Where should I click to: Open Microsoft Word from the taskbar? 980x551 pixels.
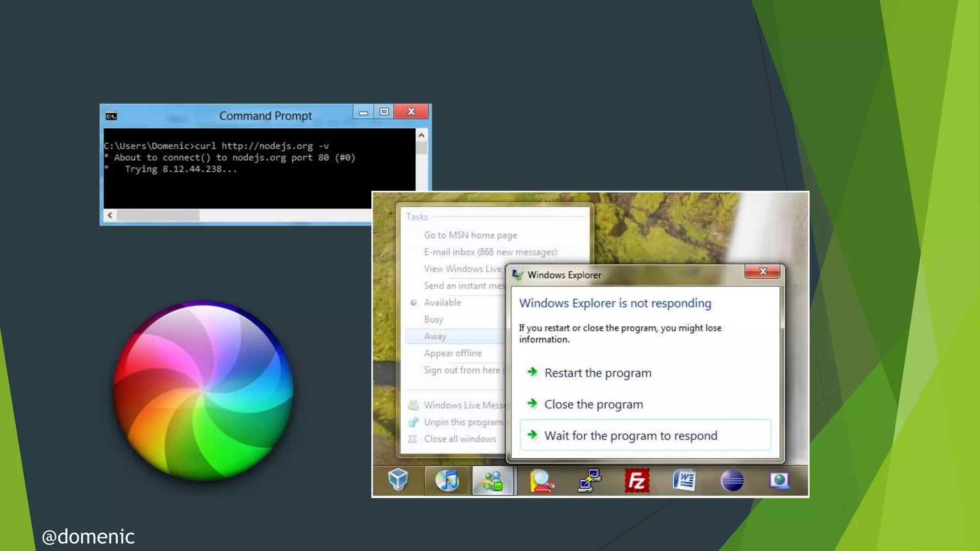(684, 480)
